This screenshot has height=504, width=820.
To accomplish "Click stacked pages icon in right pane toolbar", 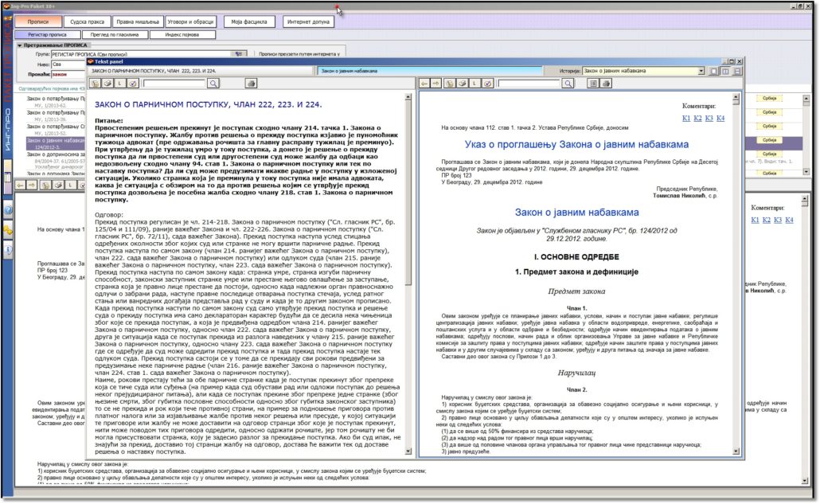I will point(463,84).
